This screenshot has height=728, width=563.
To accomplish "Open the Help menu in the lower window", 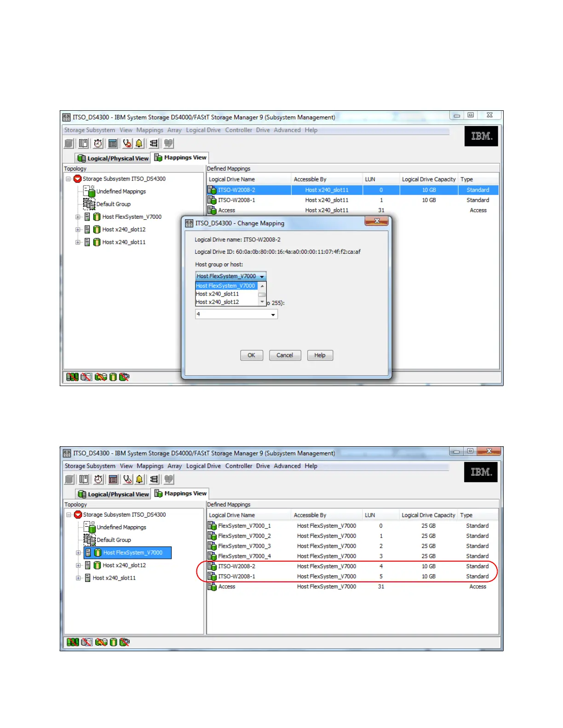I will pos(311,466).
